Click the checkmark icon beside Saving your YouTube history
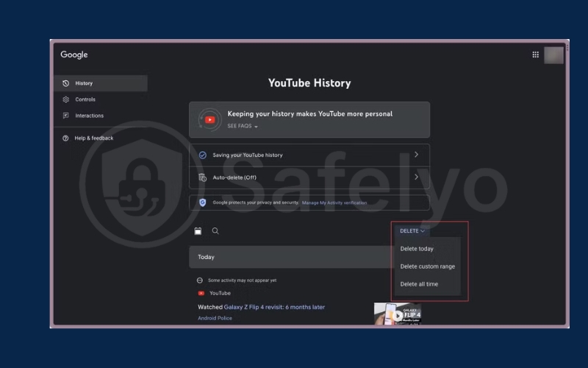Screen dimensions: 588x368 click(203, 155)
